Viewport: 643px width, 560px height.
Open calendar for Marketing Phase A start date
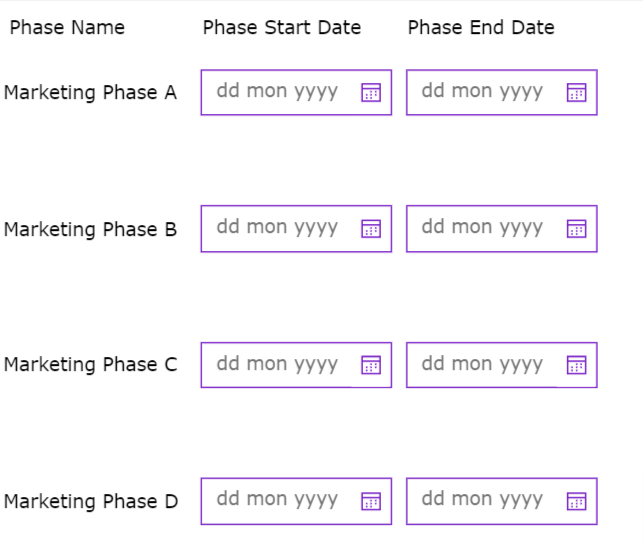coord(371,93)
